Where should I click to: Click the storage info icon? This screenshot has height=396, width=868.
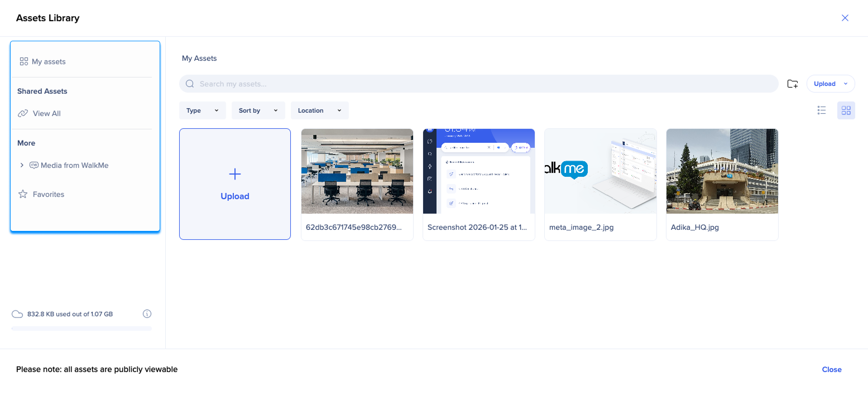coord(147,314)
